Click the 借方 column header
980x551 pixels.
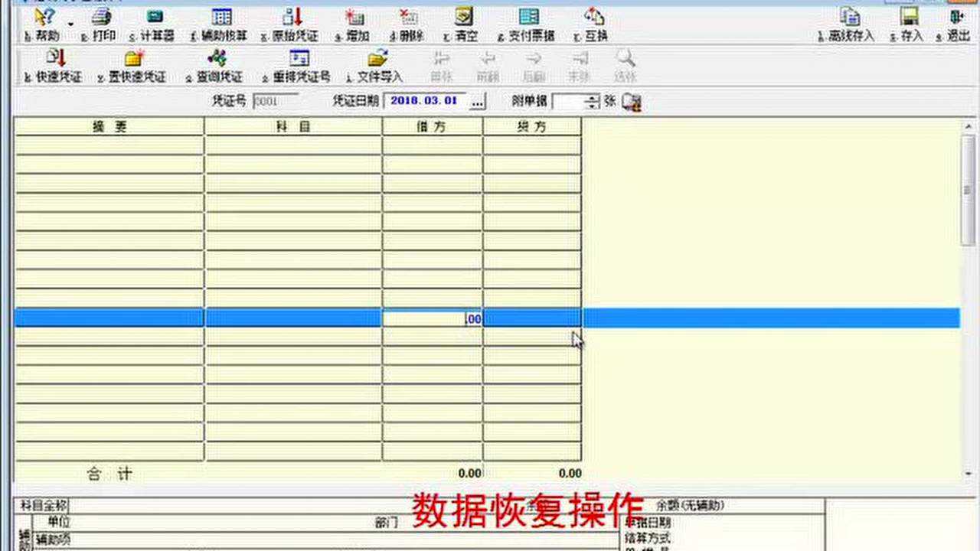[x=432, y=127]
